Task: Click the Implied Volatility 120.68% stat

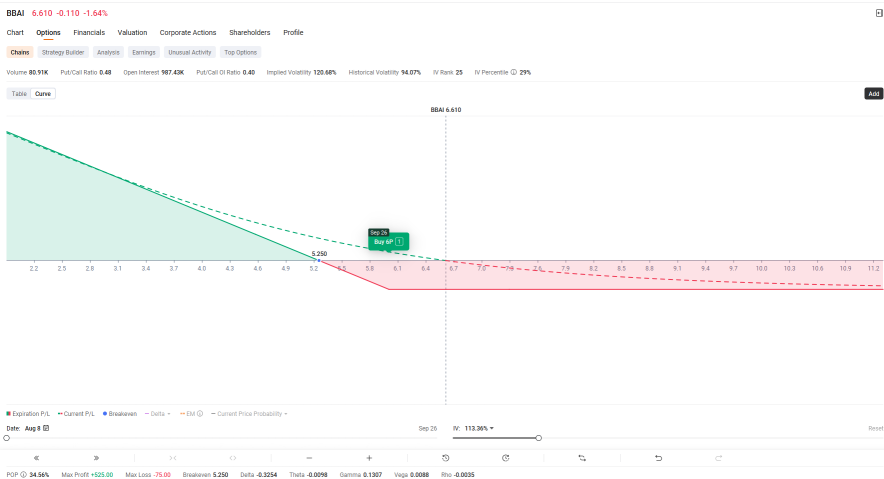Action: click(x=302, y=72)
